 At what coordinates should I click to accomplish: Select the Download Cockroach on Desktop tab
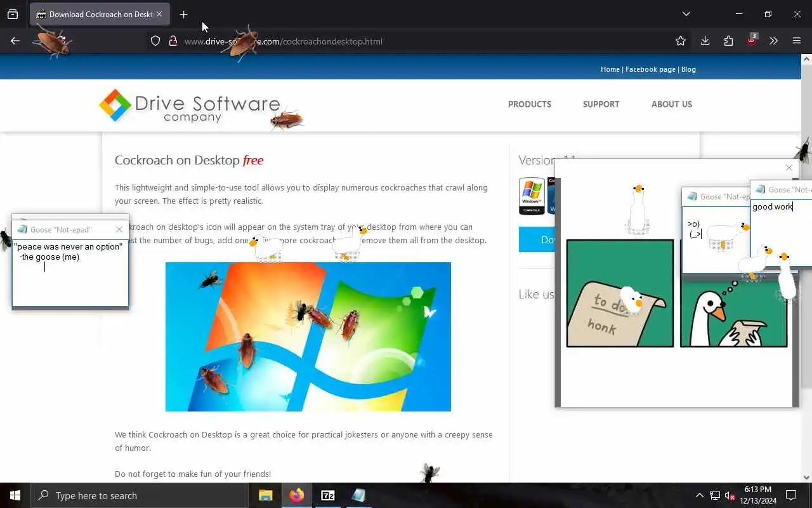100,14
